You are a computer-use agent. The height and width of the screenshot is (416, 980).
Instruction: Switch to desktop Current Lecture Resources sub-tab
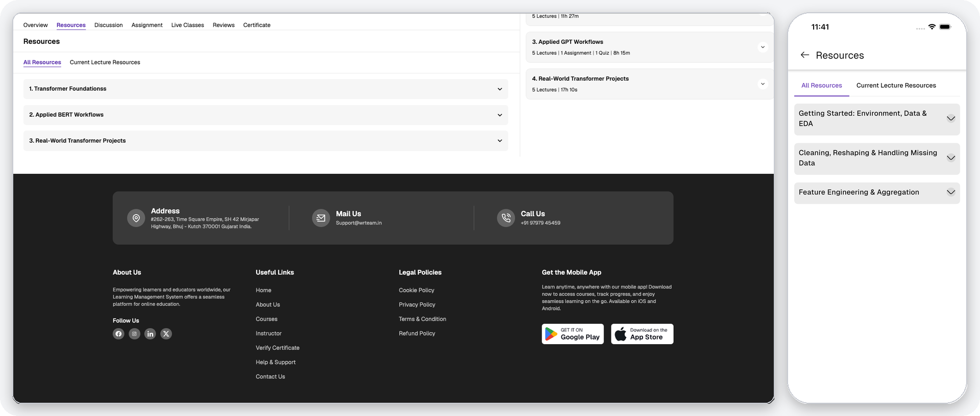[x=105, y=62]
